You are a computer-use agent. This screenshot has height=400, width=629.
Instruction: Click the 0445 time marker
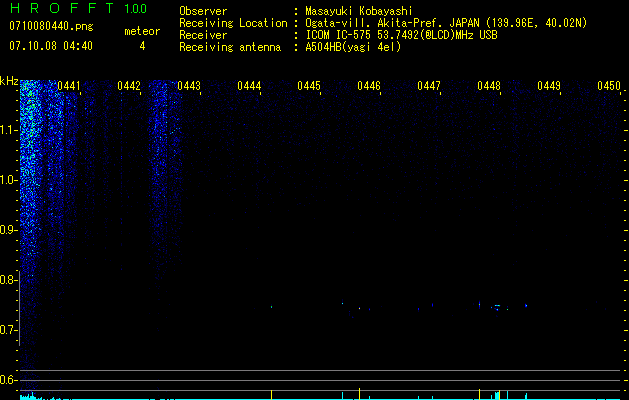(x=308, y=86)
